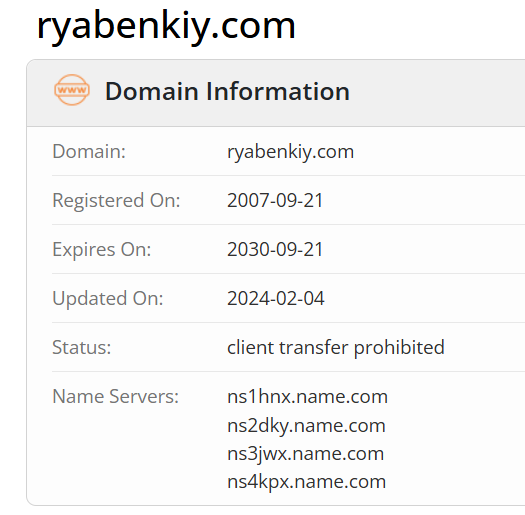
Task: Click the ryabenkiy.com page title
Action: tap(166, 27)
